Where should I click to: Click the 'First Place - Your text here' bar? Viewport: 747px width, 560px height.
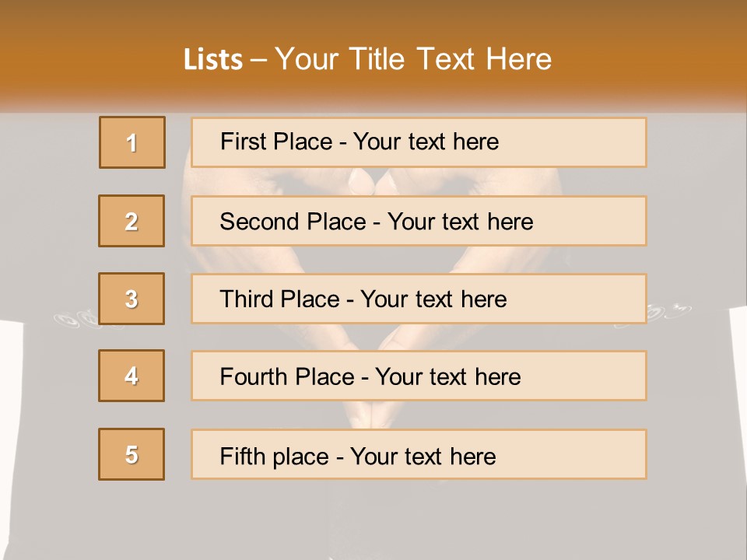419,142
